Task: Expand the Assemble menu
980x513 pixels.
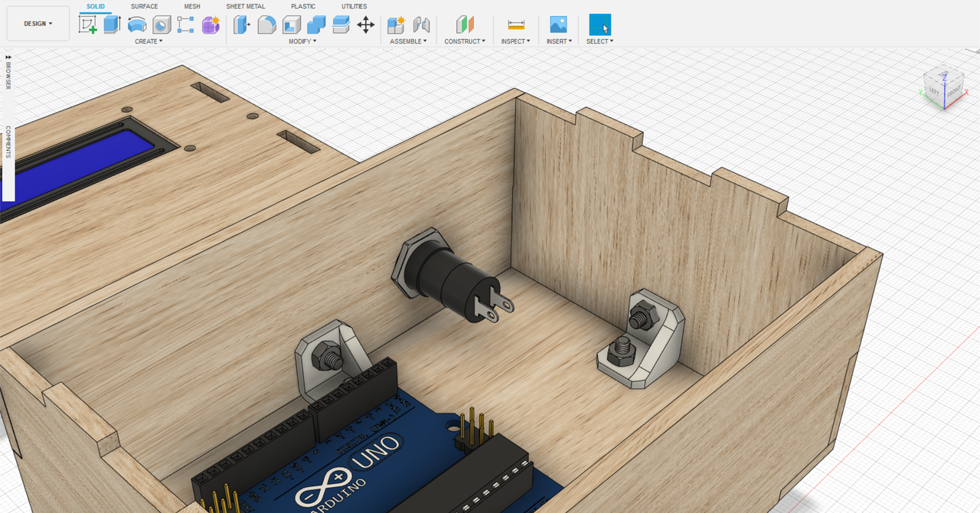Action: (409, 41)
